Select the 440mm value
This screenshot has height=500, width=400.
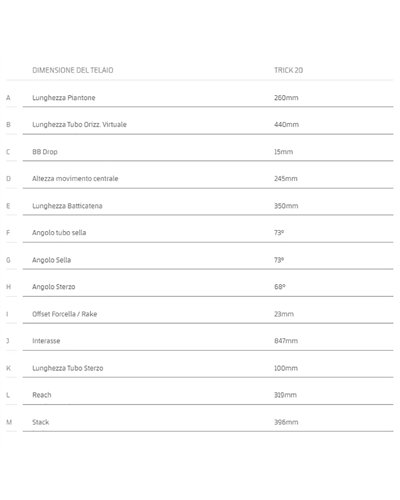pos(286,125)
